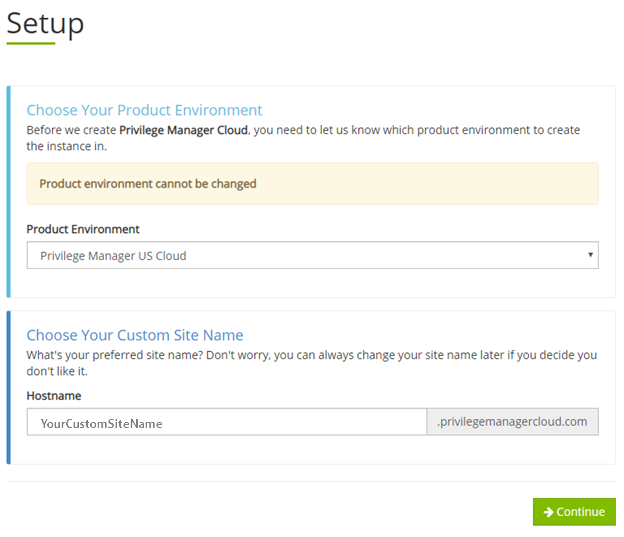Click the green underline beneath the Setup title
The height and width of the screenshot is (537, 624).
[x=30, y=43]
